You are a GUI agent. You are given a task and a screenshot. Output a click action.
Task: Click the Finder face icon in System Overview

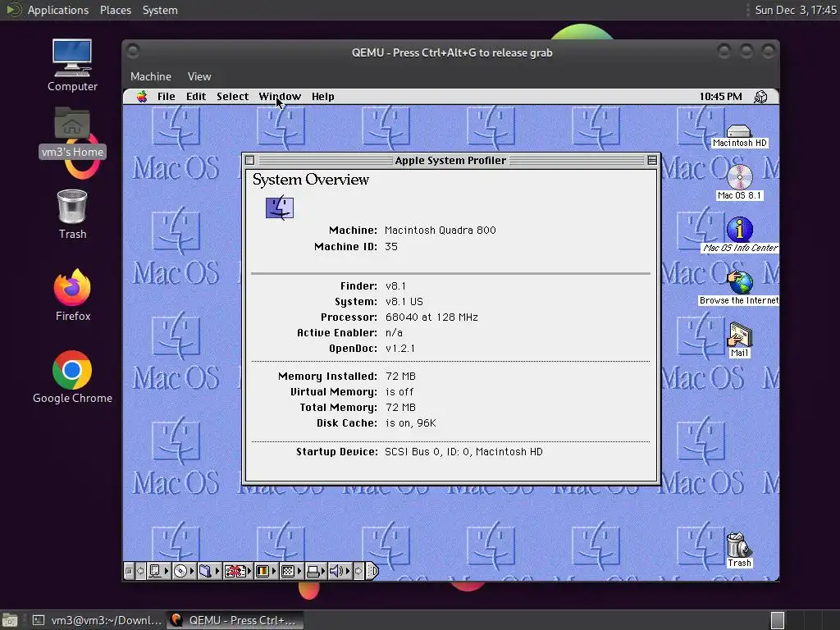coord(280,208)
